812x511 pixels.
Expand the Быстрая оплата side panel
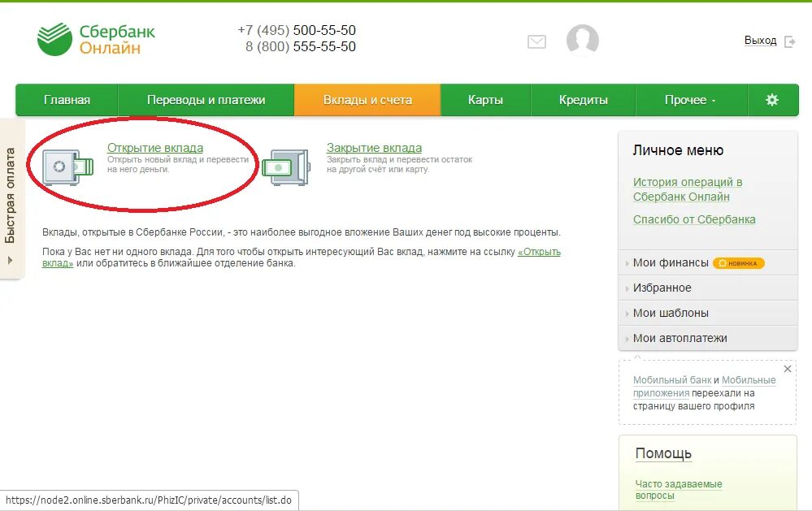[11, 199]
